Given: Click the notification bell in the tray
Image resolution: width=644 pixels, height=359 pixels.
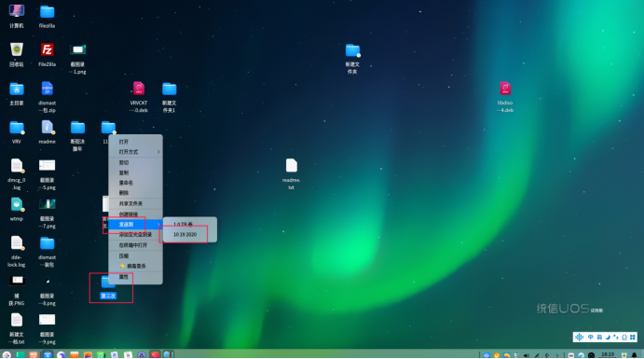Looking at the screenshot, I should pyautogui.click(x=634, y=355).
